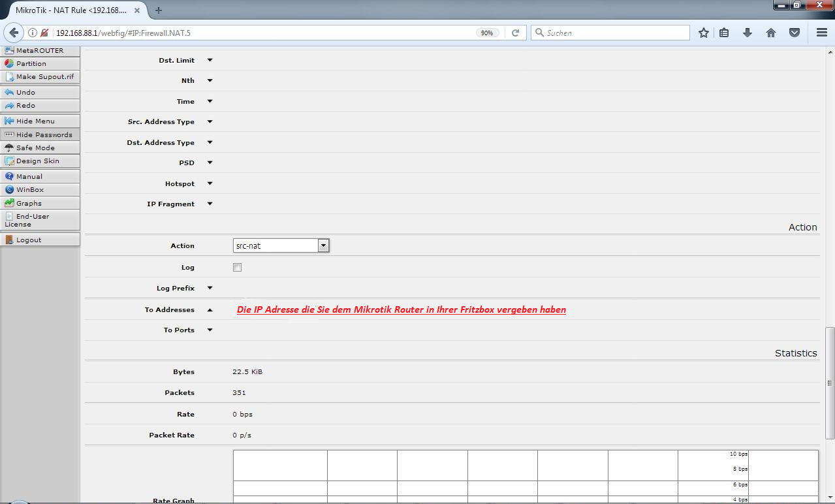Viewport: 835px width, 504px height.
Task: Click the browser back arrow button
Action: click(13, 33)
